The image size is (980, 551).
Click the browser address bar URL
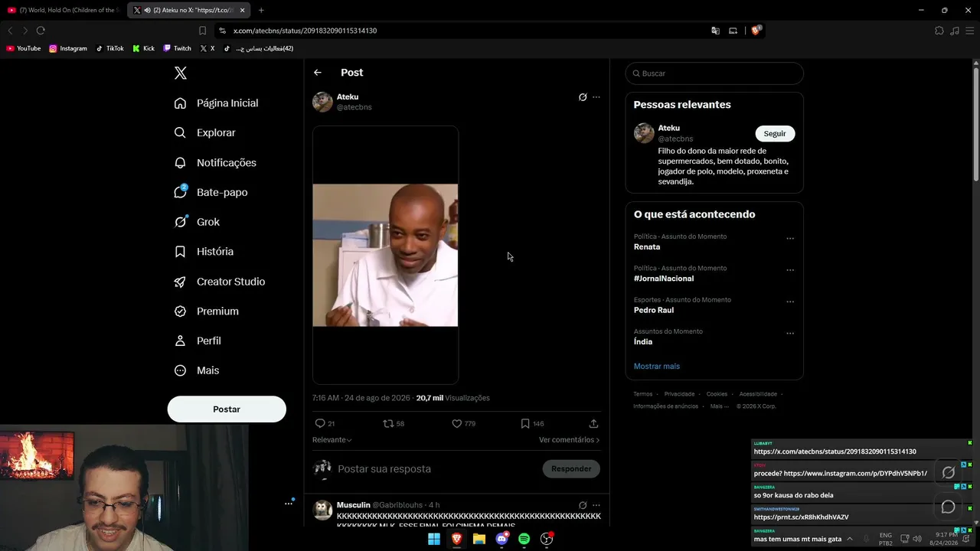coord(305,31)
